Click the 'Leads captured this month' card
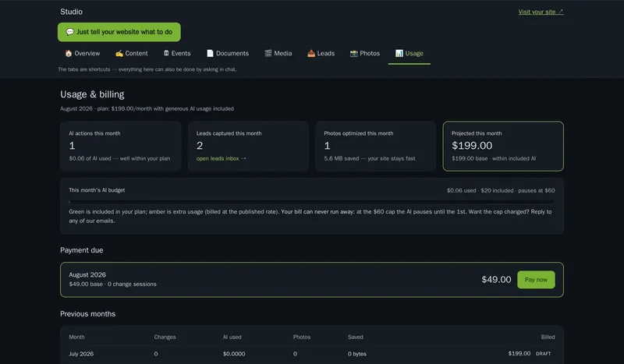624x364 pixels. tap(248, 146)
